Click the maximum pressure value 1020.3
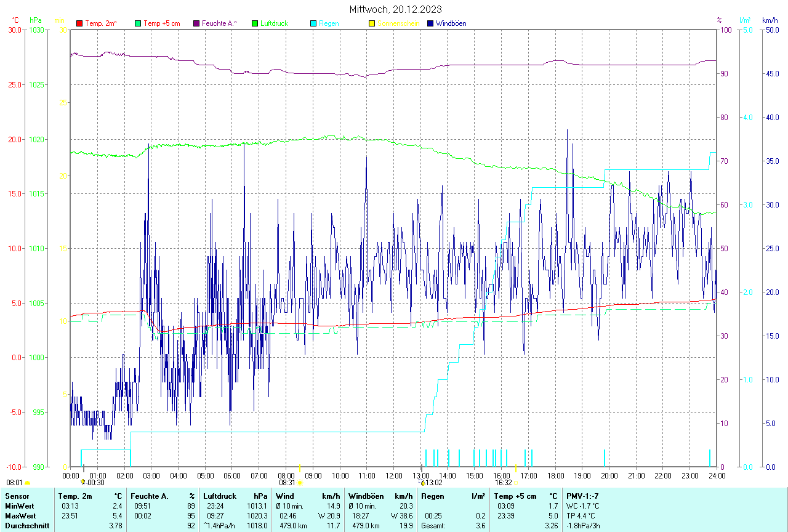This screenshot has width=788, height=532. tap(257, 515)
